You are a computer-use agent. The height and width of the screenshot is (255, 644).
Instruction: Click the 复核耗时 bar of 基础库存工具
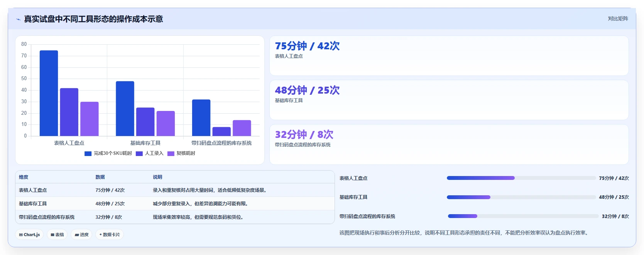(x=166, y=123)
